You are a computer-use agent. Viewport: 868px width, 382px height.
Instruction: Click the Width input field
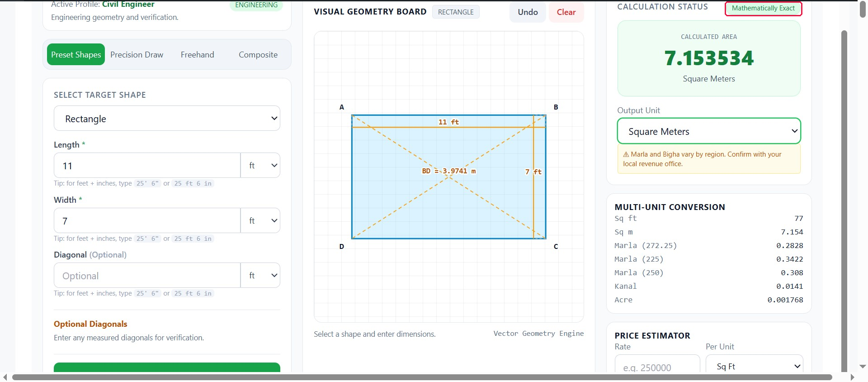(x=147, y=221)
